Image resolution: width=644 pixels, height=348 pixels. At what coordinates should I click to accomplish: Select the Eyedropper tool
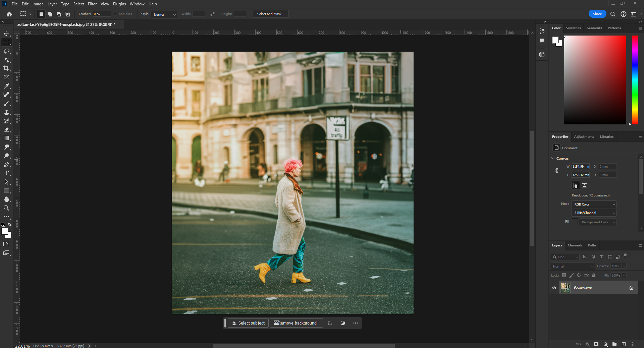[6, 86]
